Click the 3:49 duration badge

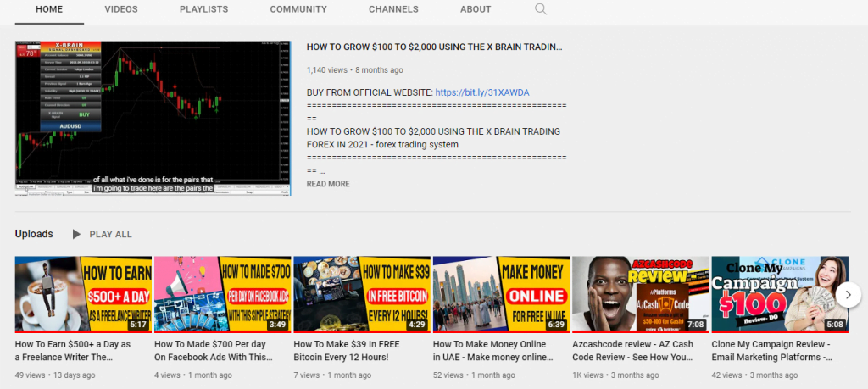click(x=277, y=325)
